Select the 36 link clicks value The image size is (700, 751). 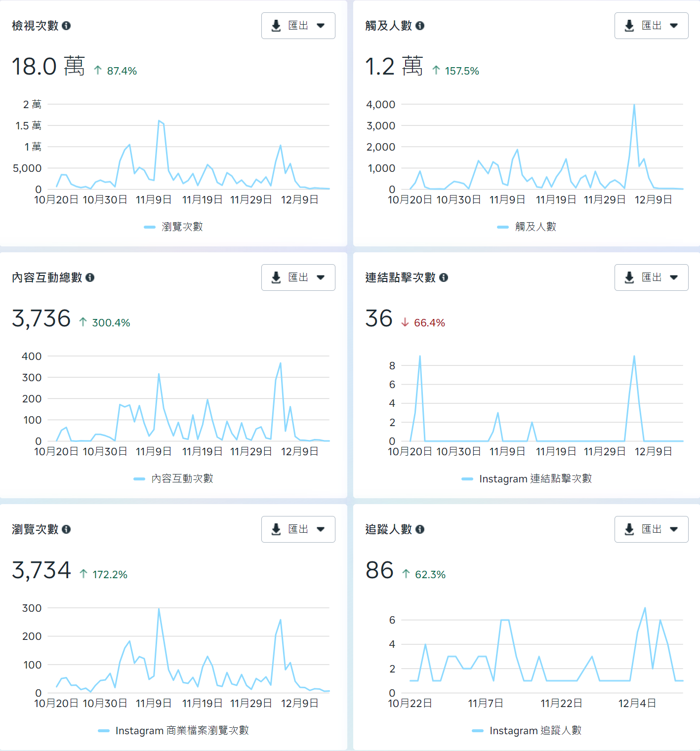click(379, 318)
